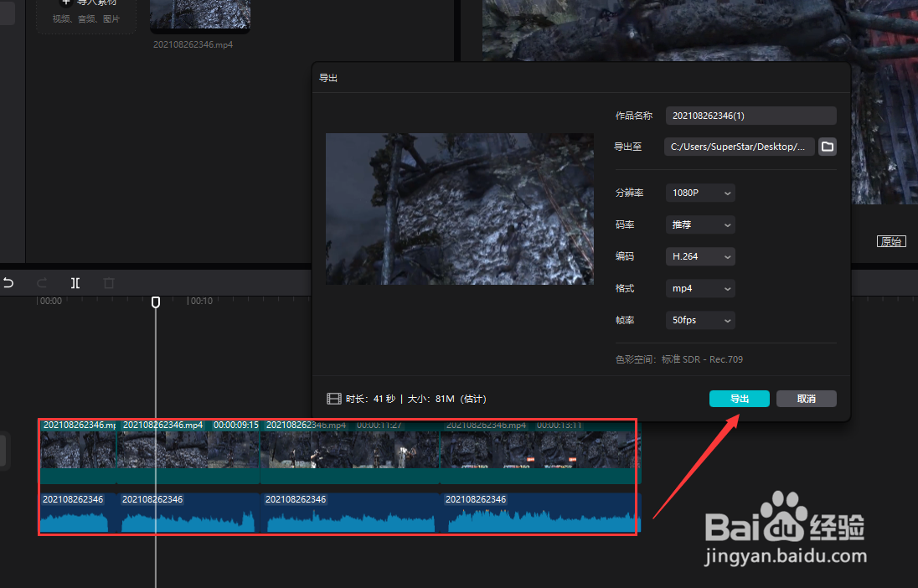Open the 分辨率 1080P dropdown
918x588 pixels.
(700, 193)
